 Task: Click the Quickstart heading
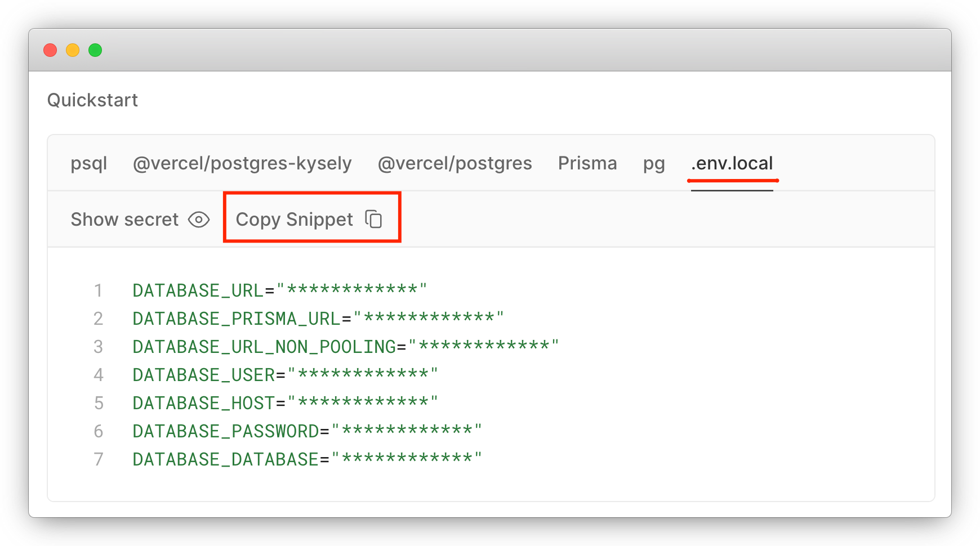93,100
